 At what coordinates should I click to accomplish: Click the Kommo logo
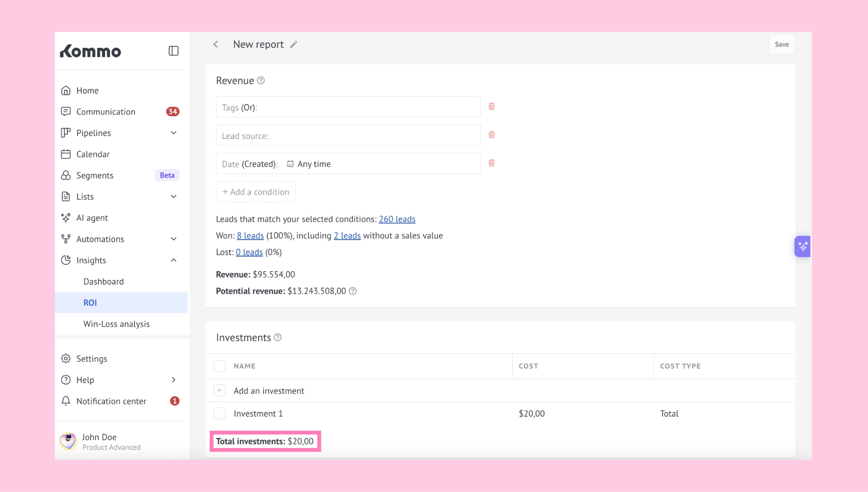(x=90, y=51)
